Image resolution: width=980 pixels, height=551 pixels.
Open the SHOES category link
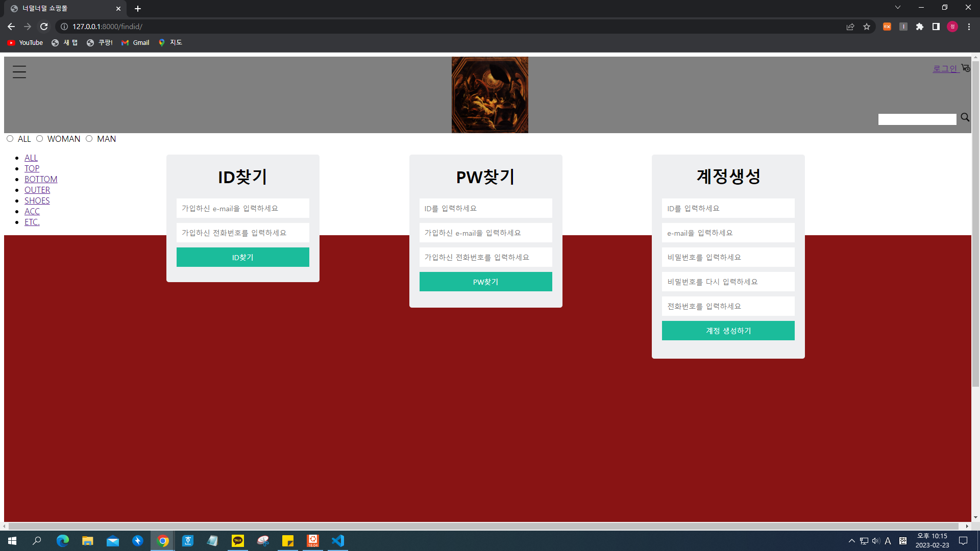(x=37, y=201)
